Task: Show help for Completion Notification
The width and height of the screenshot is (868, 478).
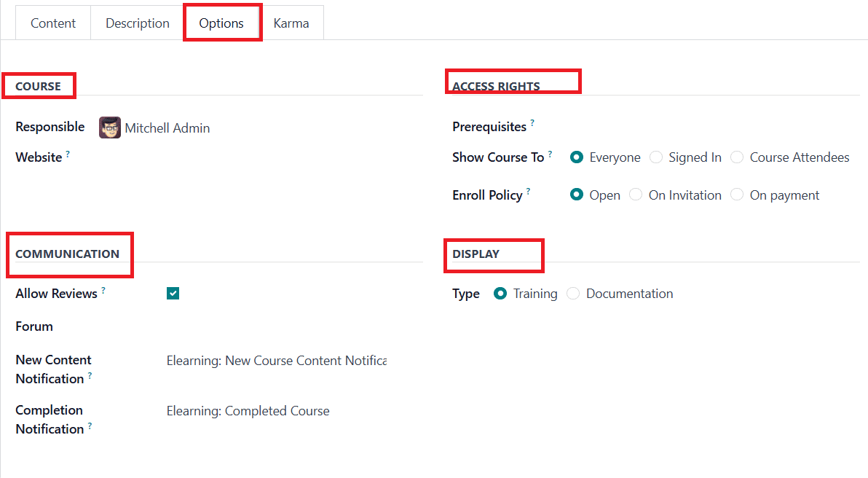Action: [90, 426]
